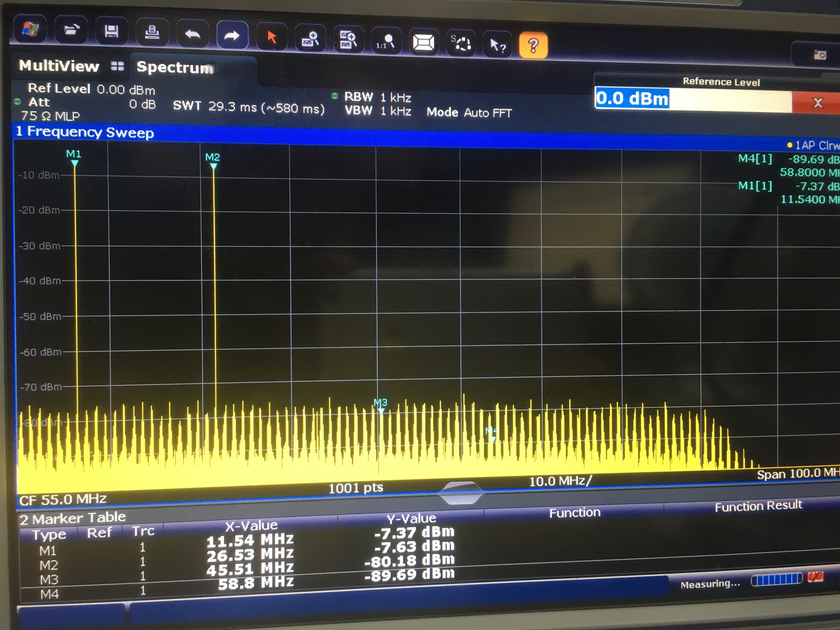
Task: Click the redo arrow icon
Action: 232,35
